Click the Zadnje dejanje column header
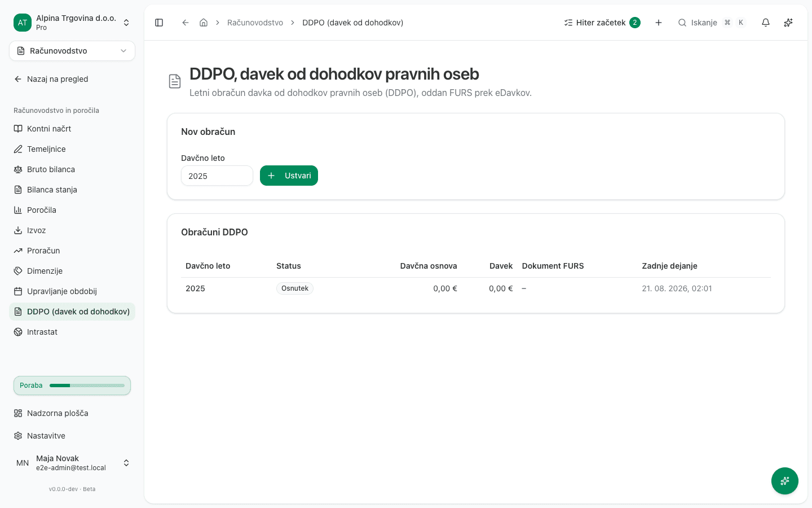812x508 pixels. (x=669, y=266)
